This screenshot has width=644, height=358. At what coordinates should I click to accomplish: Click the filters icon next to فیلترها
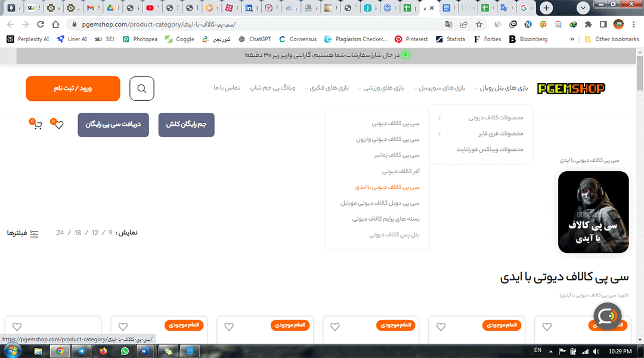click(x=34, y=233)
